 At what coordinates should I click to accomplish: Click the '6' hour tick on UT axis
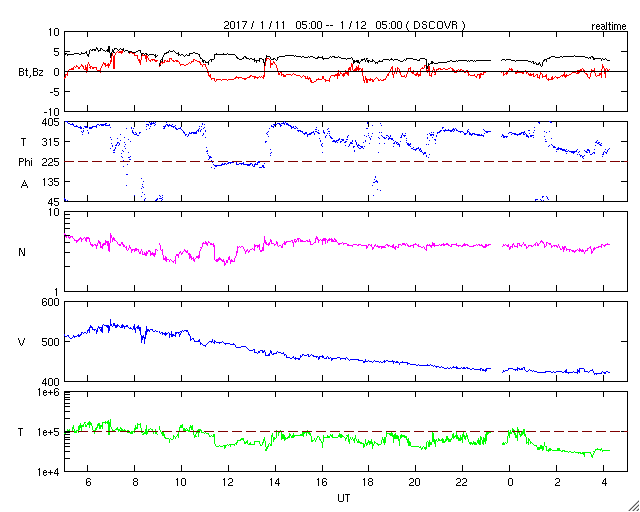(x=88, y=482)
